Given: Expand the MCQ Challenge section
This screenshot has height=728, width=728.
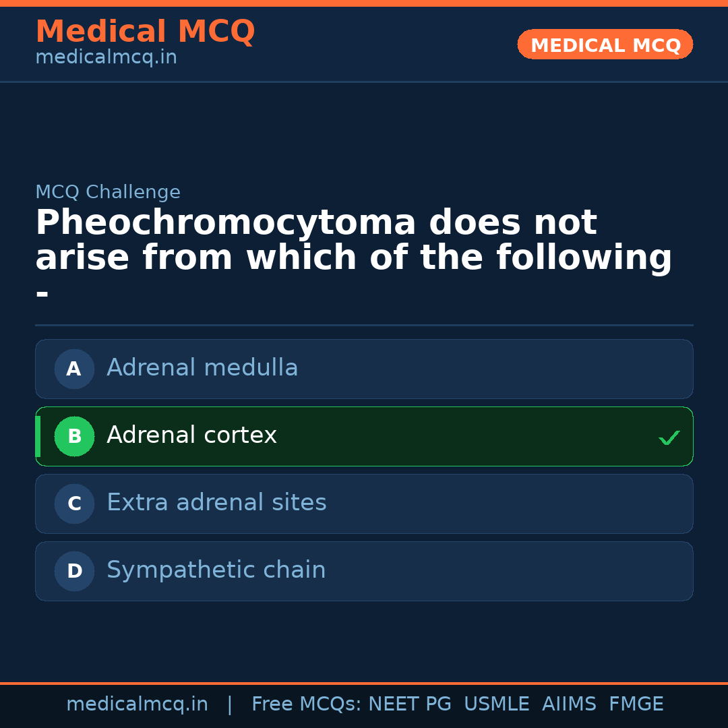Looking at the screenshot, I should (108, 192).
